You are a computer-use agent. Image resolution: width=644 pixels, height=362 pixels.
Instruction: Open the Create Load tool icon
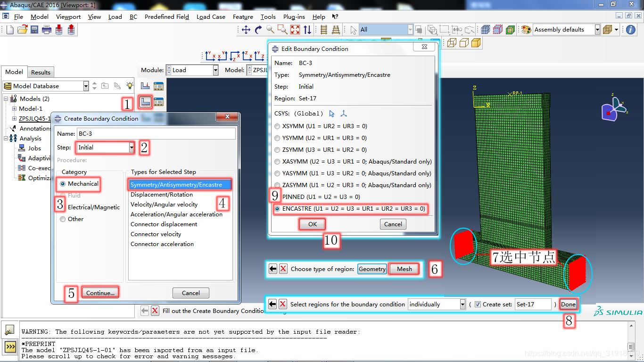click(x=145, y=86)
